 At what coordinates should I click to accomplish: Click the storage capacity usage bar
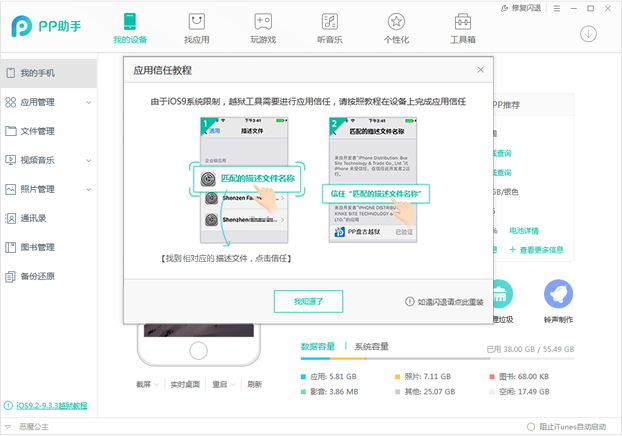pos(437,359)
